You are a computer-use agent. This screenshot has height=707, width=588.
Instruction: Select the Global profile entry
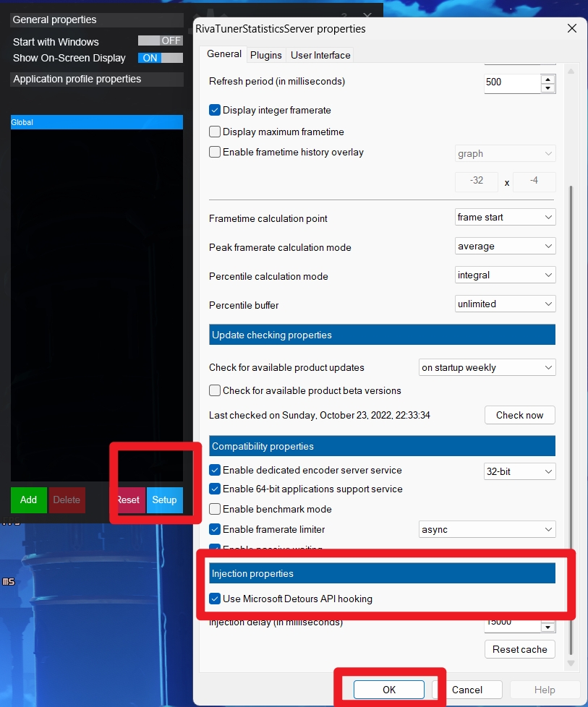(96, 122)
